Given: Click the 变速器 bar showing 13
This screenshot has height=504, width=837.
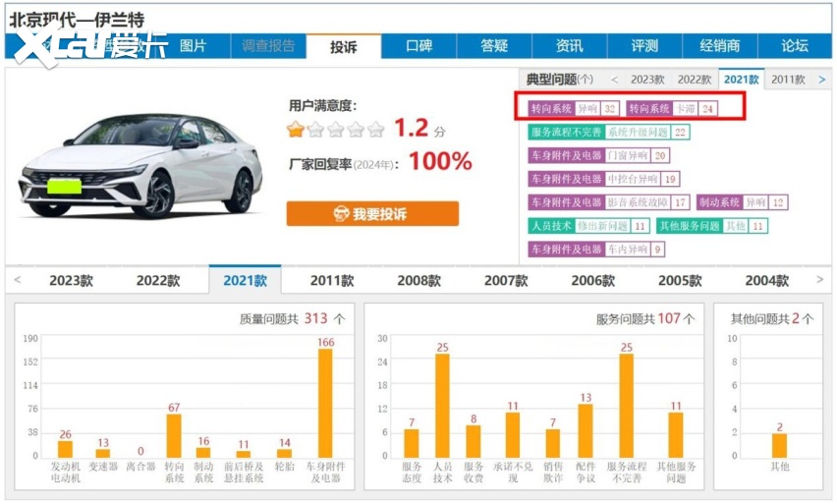Looking at the screenshot, I should coord(103,453).
